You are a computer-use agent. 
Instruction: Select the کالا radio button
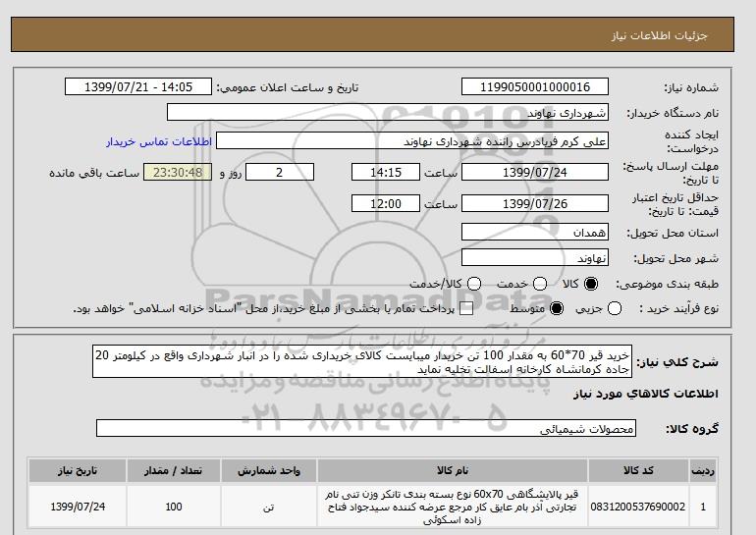[591, 284]
